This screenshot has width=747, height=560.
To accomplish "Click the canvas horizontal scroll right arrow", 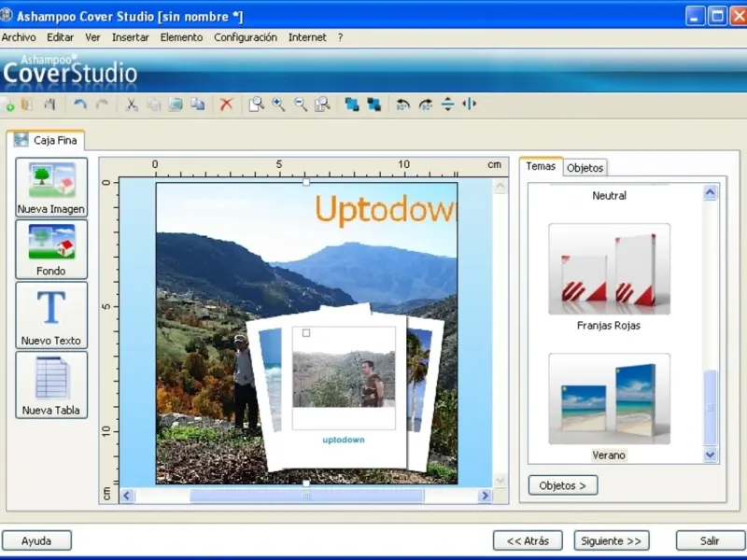I will (x=485, y=496).
